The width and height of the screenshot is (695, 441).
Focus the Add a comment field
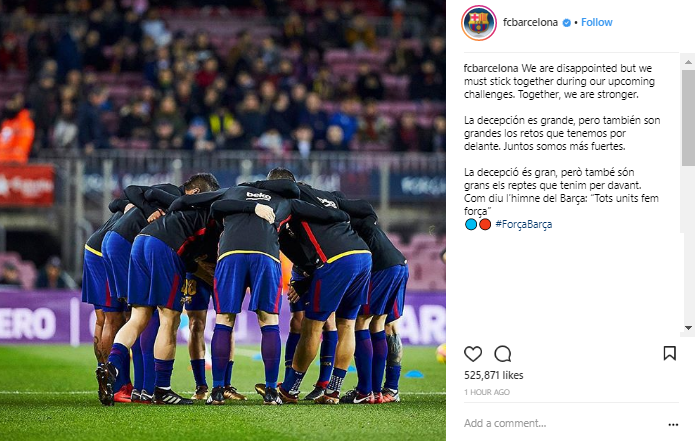click(x=563, y=423)
